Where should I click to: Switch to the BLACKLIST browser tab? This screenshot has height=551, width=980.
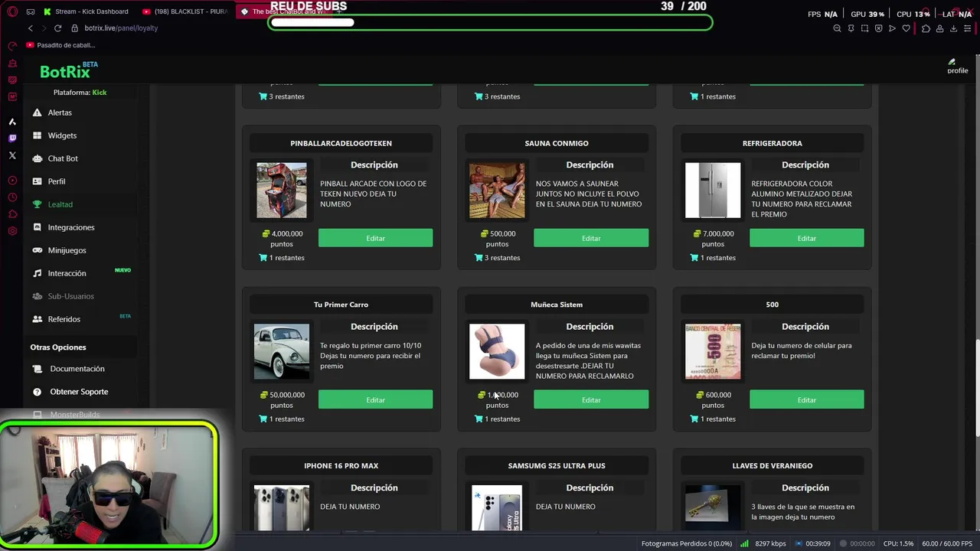tap(185, 11)
